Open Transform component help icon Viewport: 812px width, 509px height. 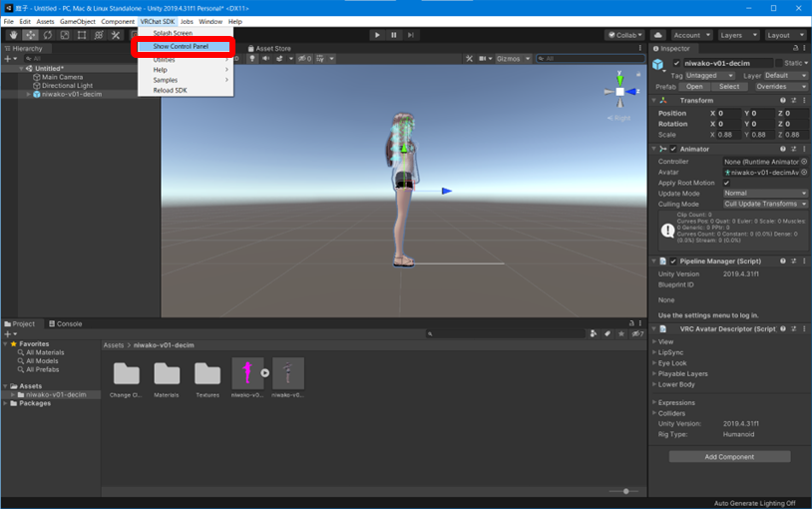coord(781,100)
